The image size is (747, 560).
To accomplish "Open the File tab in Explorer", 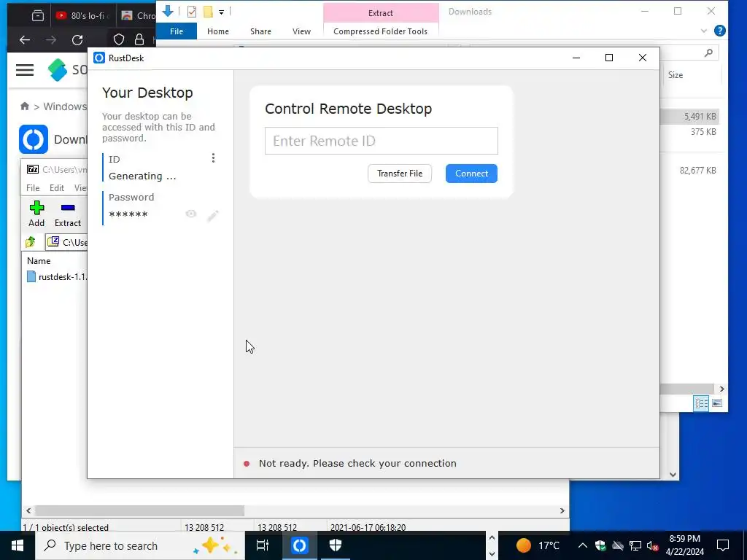I will pos(177,31).
